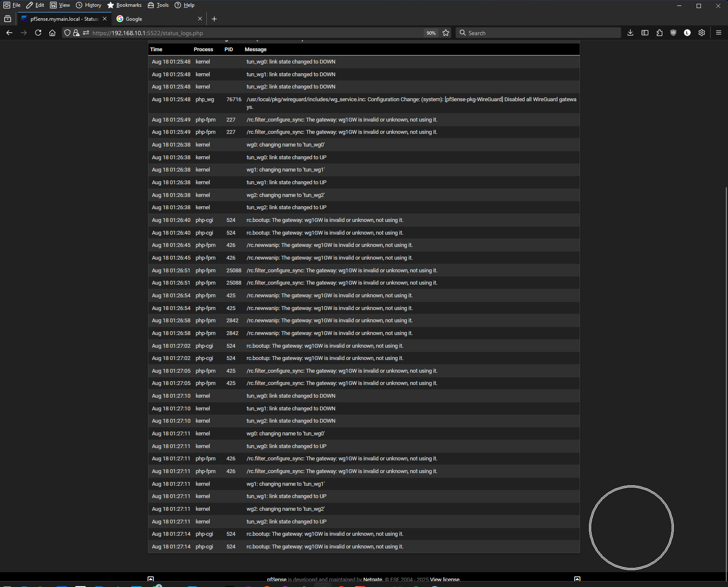Click the Message column header
Image resolution: width=728 pixels, height=587 pixels.
coord(256,50)
